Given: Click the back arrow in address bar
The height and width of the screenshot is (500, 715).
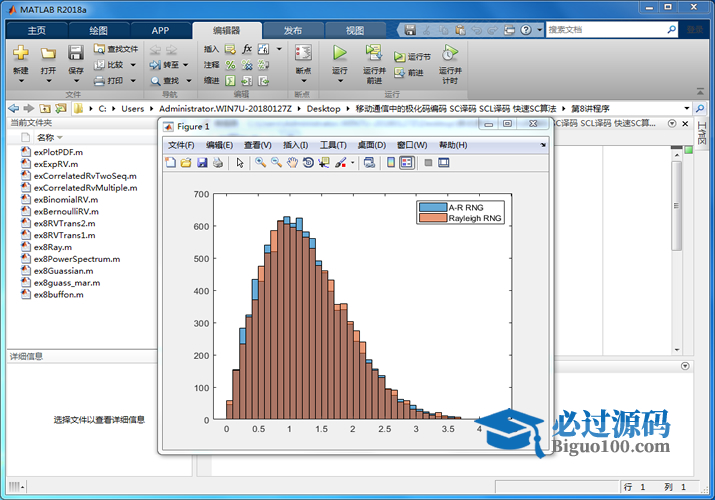Looking at the screenshot, I should click(x=14, y=108).
